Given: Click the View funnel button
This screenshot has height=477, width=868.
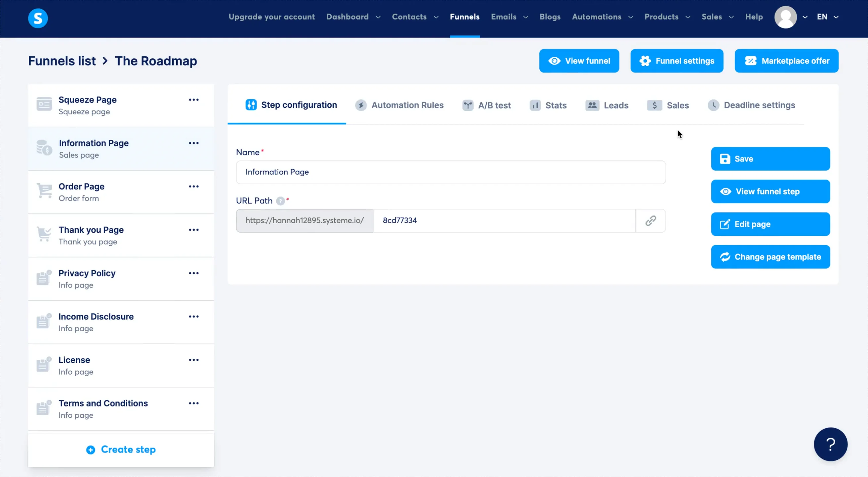Looking at the screenshot, I should click(x=579, y=61).
